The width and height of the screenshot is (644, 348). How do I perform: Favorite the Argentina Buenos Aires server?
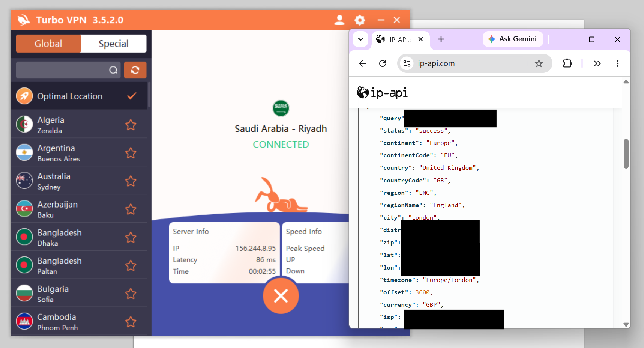[x=131, y=153]
